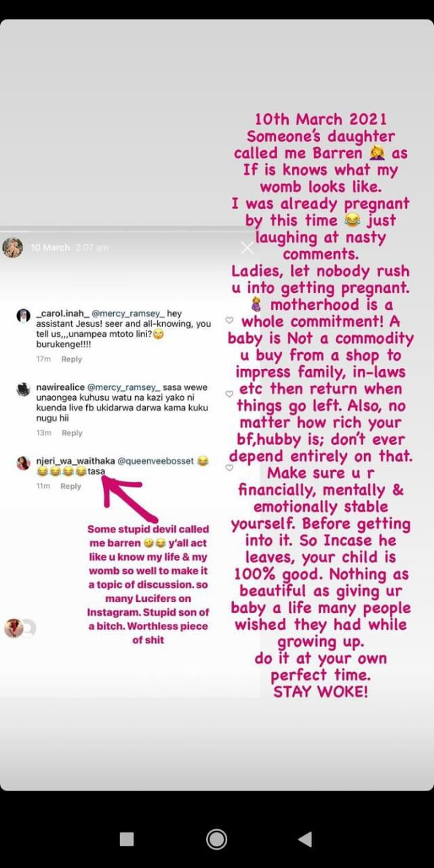This screenshot has height=868, width=434.
Task: Reply to the _carol.inah_ comment
Action: click(x=71, y=359)
